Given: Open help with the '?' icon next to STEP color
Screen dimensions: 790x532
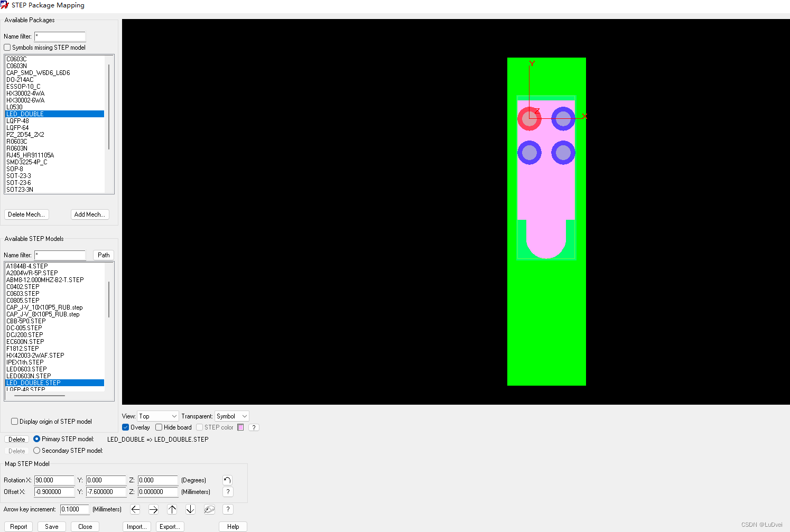Looking at the screenshot, I should pyautogui.click(x=254, y=427).
